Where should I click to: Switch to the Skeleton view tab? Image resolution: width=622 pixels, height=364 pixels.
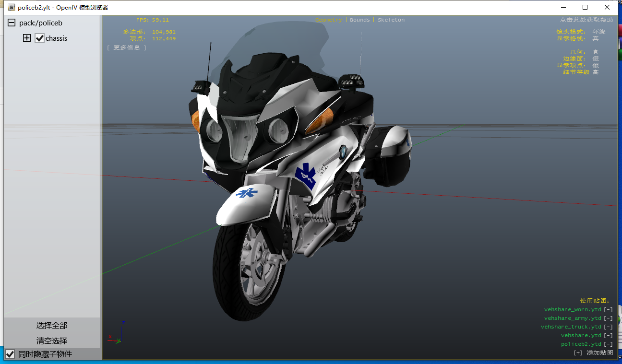(x=391, y=20)
